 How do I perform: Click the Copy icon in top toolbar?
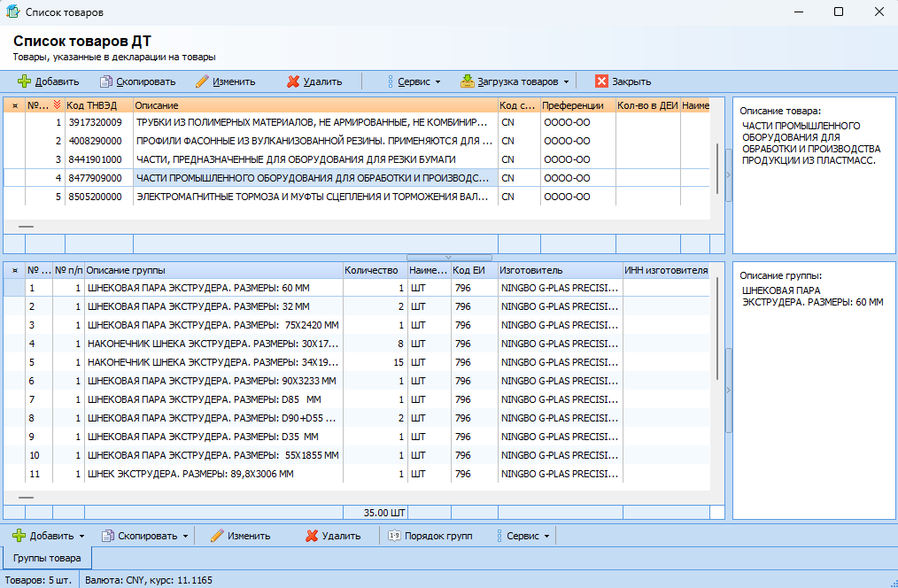[x=106, y=81]
